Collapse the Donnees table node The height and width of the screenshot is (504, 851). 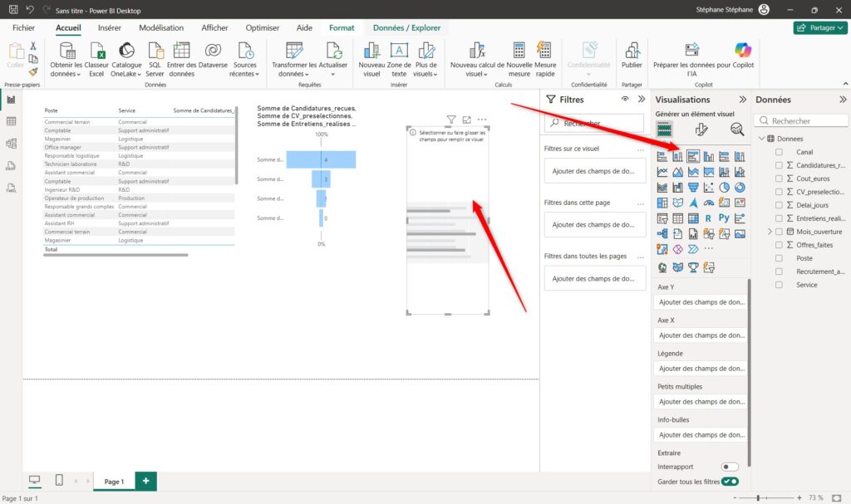(x=761, y=139)
